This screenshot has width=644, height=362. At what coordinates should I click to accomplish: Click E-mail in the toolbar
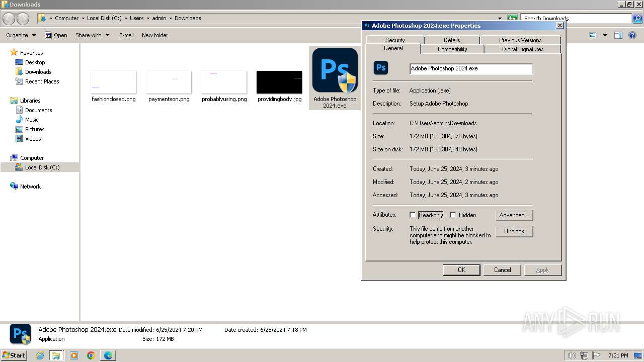tap(126, 35)
